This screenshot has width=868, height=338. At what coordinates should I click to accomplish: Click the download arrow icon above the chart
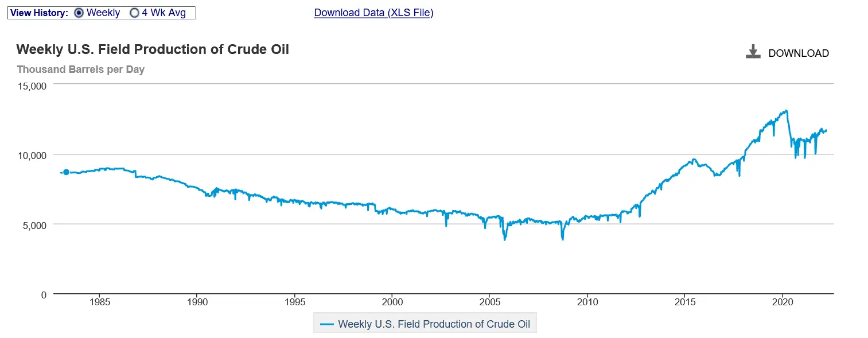click(x=752, y=52)
